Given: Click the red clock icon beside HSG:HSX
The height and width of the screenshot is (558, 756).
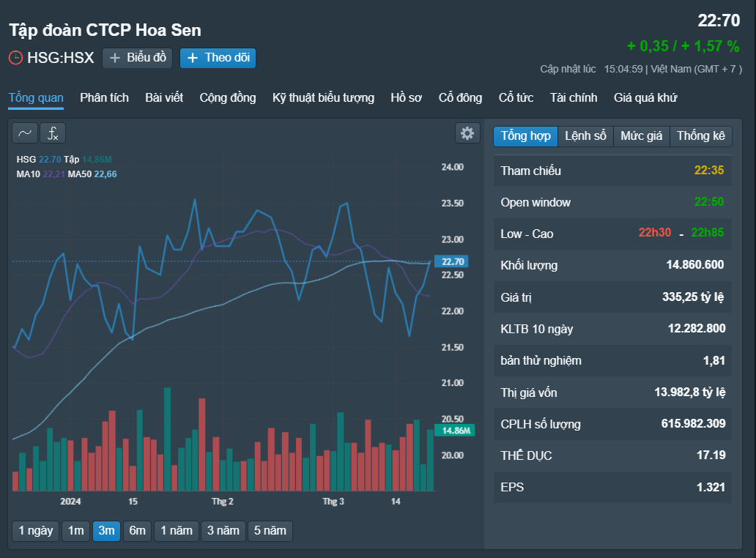Looking at the screenshot, I should (16, 58).
